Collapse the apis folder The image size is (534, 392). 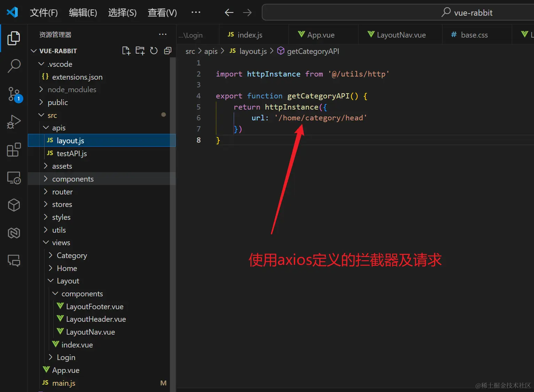click(x=46, y=128)
